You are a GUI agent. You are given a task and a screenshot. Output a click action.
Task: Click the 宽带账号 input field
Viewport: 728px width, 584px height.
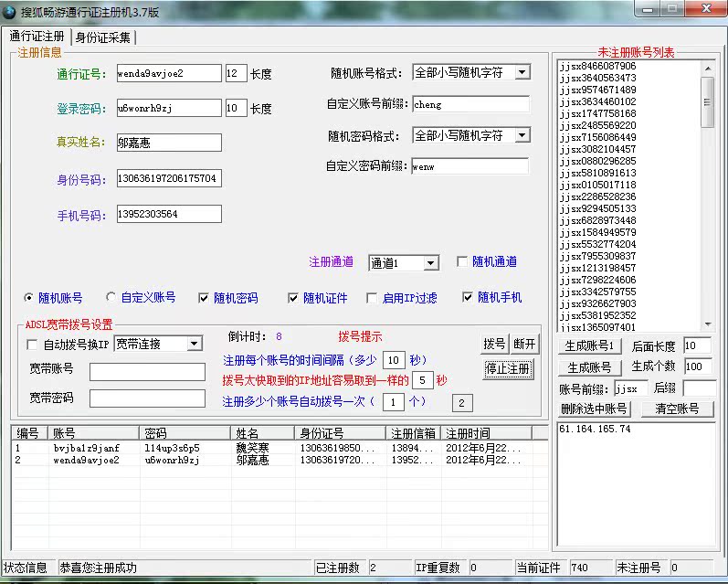[147, 372]
